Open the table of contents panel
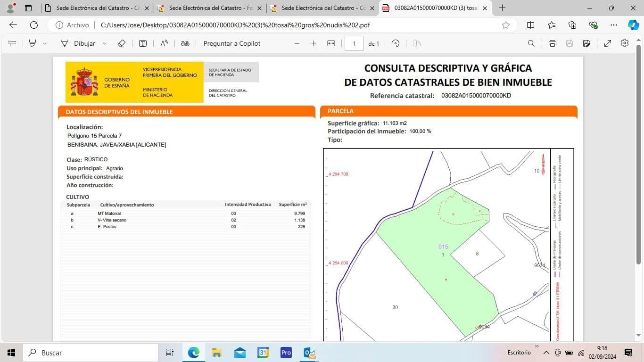Screen dimensions: 644x362 (x=12, y=43)
